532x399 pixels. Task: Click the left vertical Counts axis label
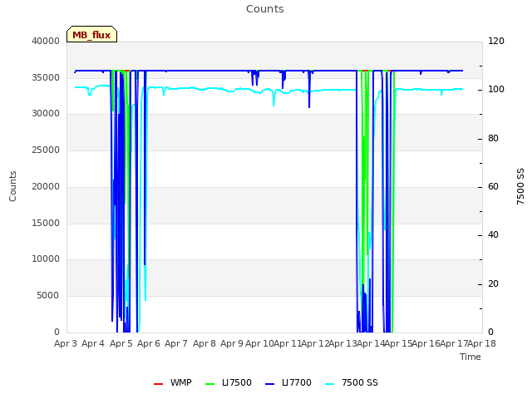tap(12, 186)
